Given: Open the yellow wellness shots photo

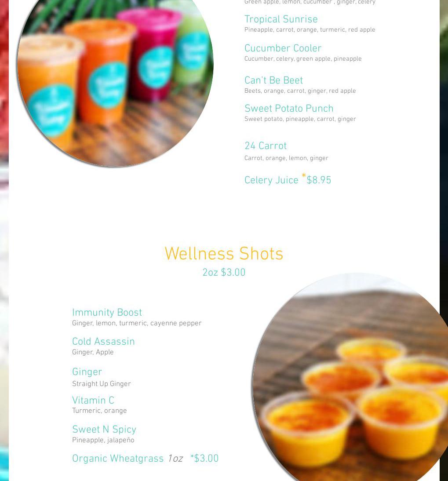Looking at the screenshot, I should [350, 377].
